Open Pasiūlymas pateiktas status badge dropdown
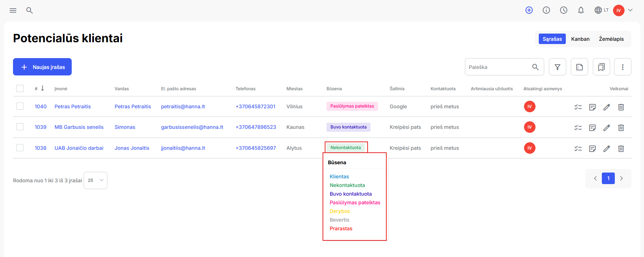The width and height of the screenshot is (644, 257). 352,106
